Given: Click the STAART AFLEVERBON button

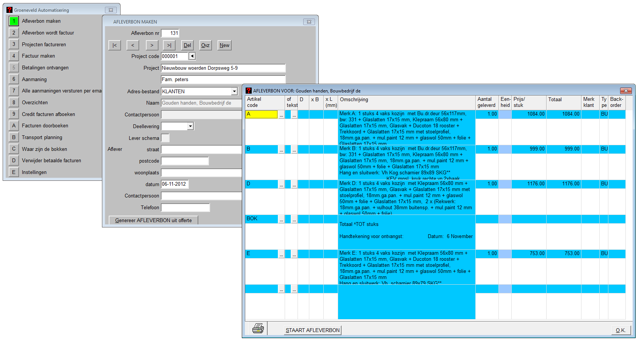Looking at the screenshot, I should (x=312, y=330).
